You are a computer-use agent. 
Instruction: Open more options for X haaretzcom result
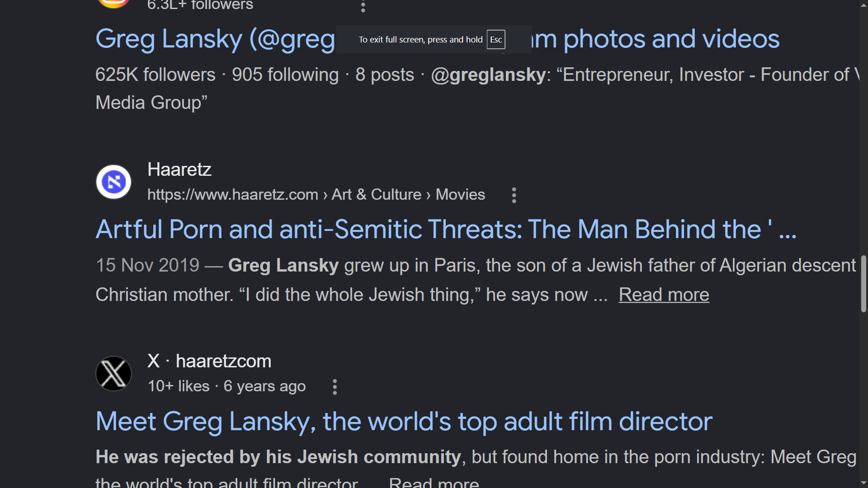pos(335,387)
